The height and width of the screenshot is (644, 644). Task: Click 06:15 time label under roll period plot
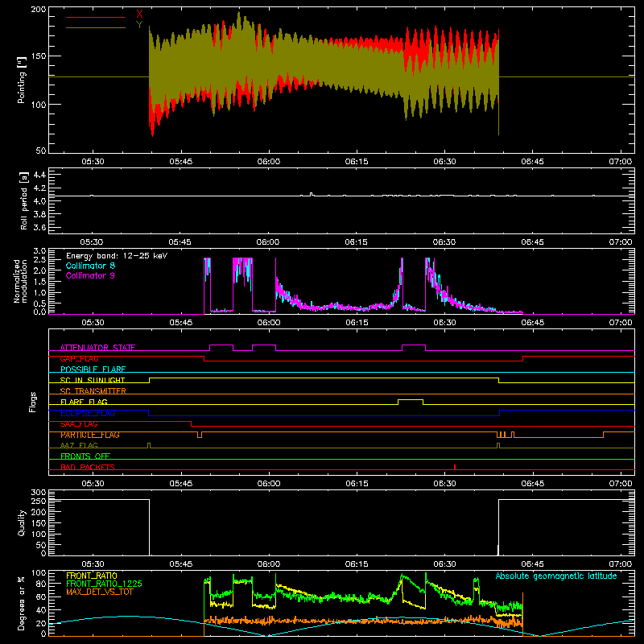356,242
